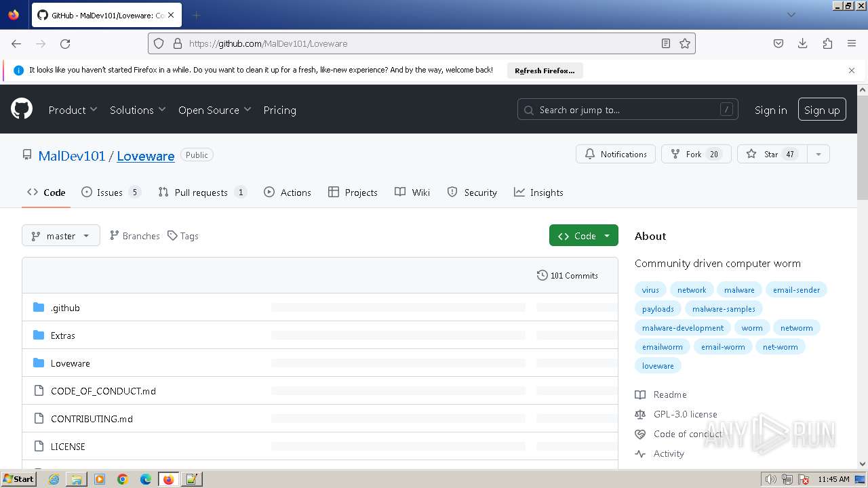Image resolution: width=868 pixels, height=488 pixels.
Task: Select the malware topic tag
Action: [x=739, y=289]
